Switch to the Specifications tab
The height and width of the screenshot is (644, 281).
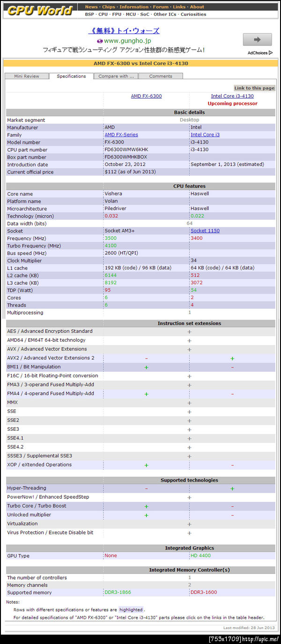click(71, 76)
